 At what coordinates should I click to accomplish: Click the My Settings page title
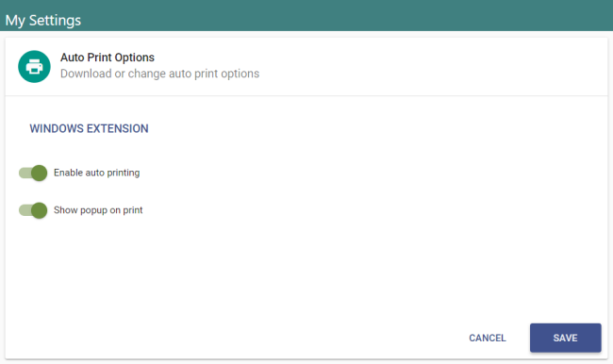pyautogui.click(x=43, y=21)
